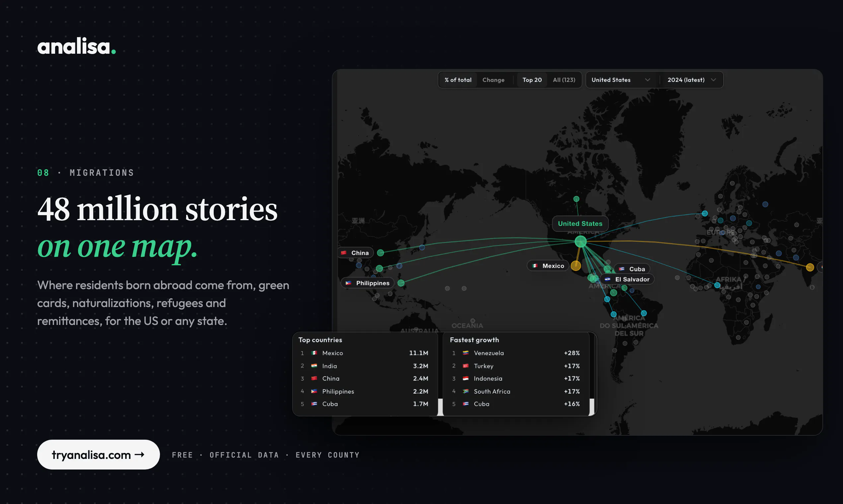Click the Venezuela flag in Fastest growth
Screen dimensions: 843x504
click(466, 353)
